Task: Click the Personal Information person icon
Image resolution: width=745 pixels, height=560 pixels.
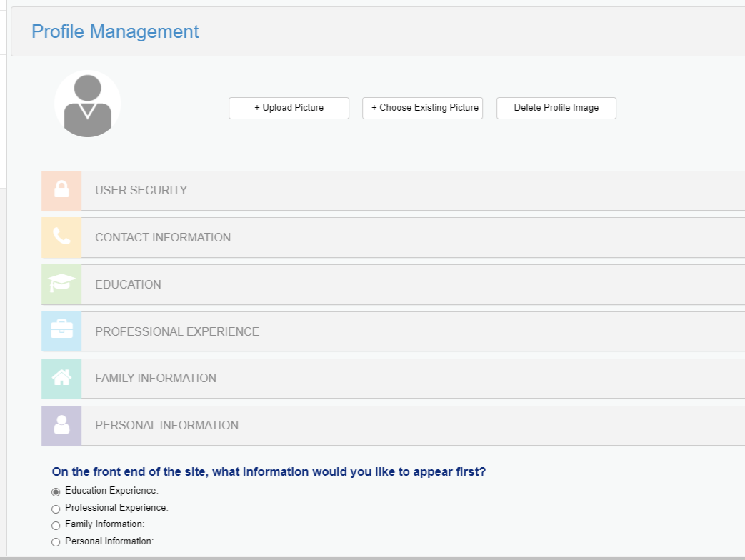Action: point(61,426)
